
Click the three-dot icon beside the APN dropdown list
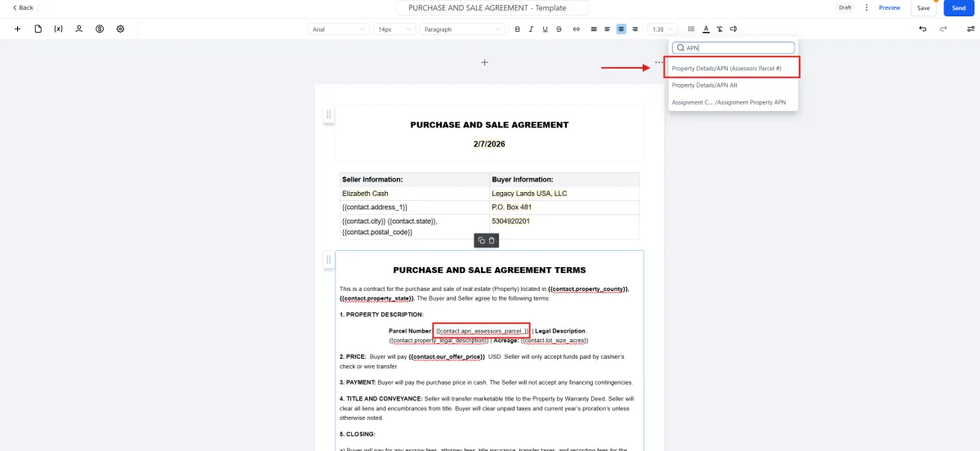point(658,62)
